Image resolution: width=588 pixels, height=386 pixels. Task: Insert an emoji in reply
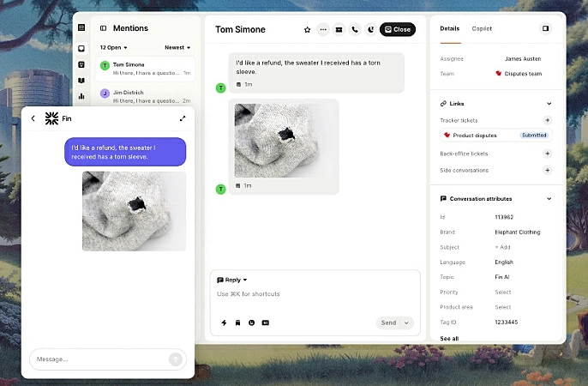251,323
